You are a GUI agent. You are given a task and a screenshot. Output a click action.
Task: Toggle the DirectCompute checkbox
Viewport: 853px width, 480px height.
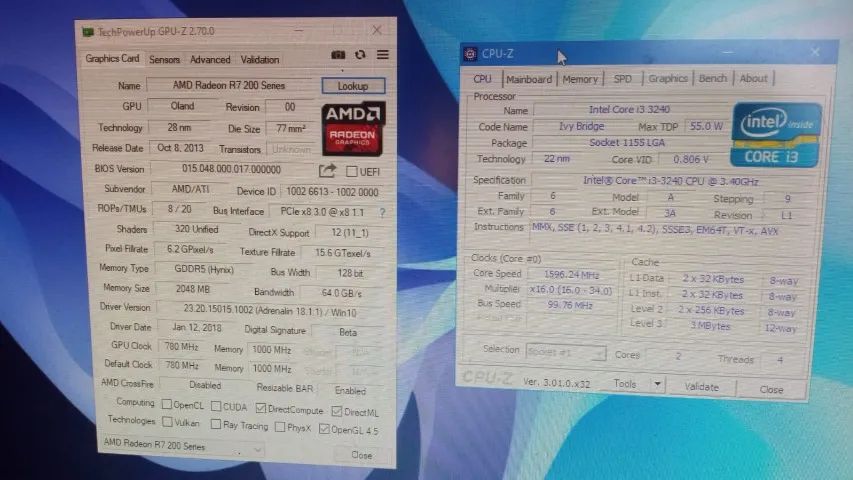[261, 408]
